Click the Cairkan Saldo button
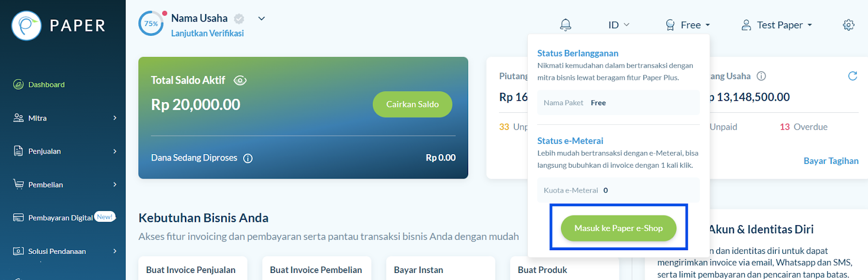 point(412,104)
